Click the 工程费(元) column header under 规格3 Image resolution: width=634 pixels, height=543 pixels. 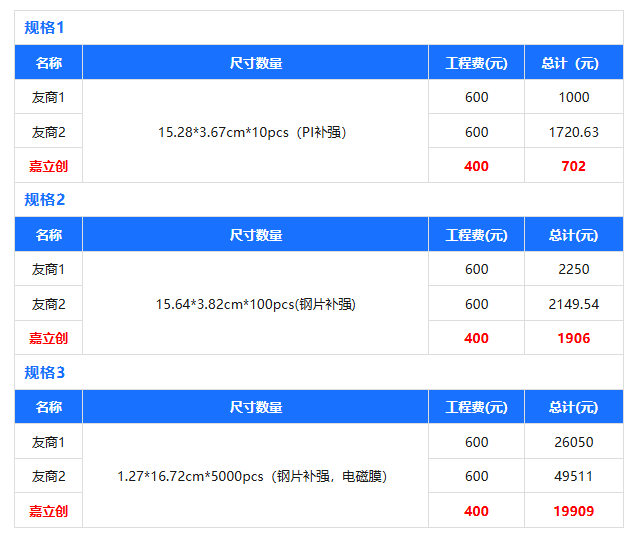476,407
